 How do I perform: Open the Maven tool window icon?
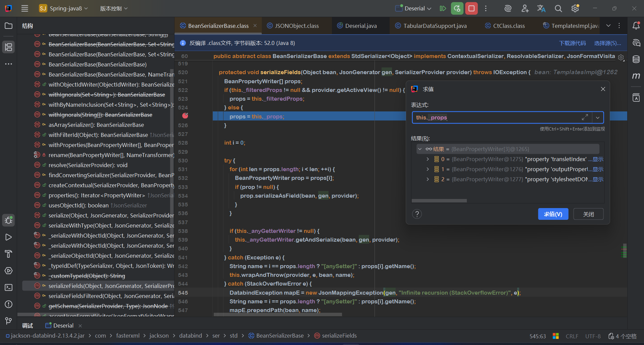(x=636, y=76)
